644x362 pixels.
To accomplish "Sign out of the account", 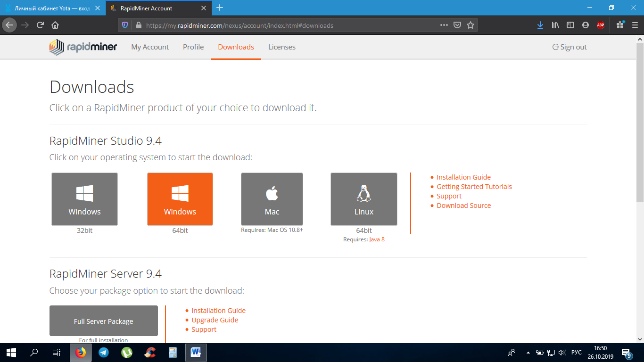I will pyautogui.click(x=570, y=47).
